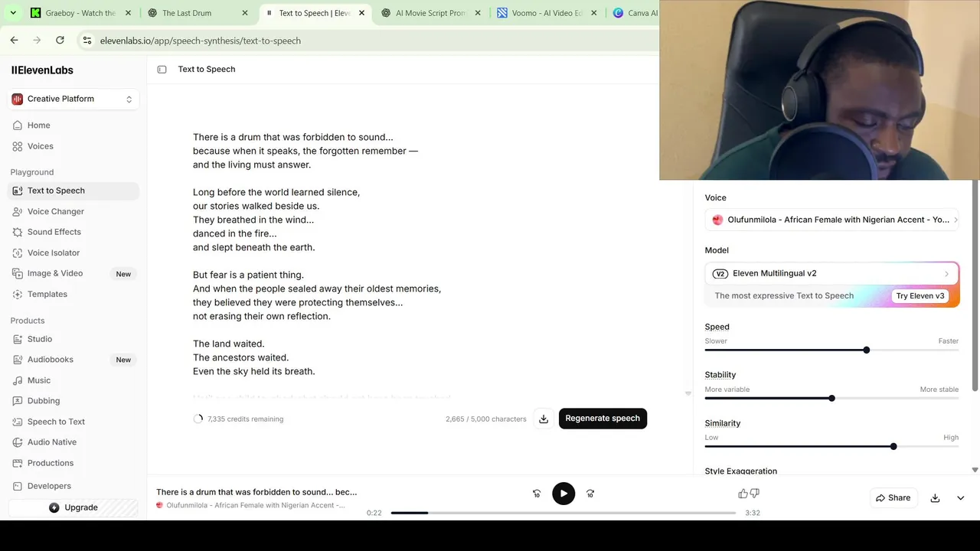Screen dimensions: 980x551
Task: Click the Regenerate speech button
Action: [603, 419]
